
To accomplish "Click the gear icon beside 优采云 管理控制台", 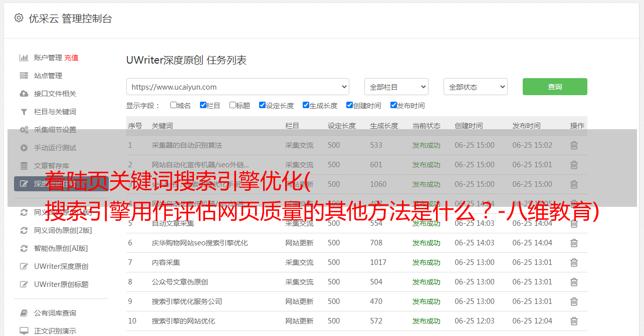I will pyautogui.click(x=19, y=18).
